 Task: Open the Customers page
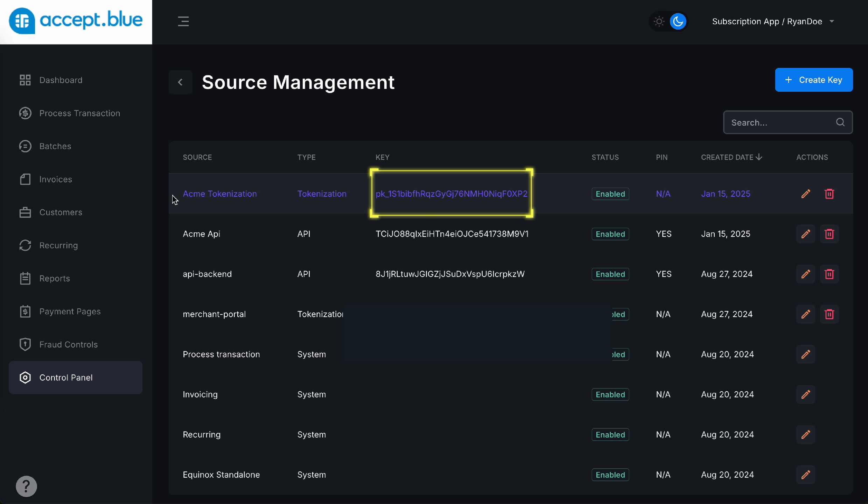click(x=61, y=212)
